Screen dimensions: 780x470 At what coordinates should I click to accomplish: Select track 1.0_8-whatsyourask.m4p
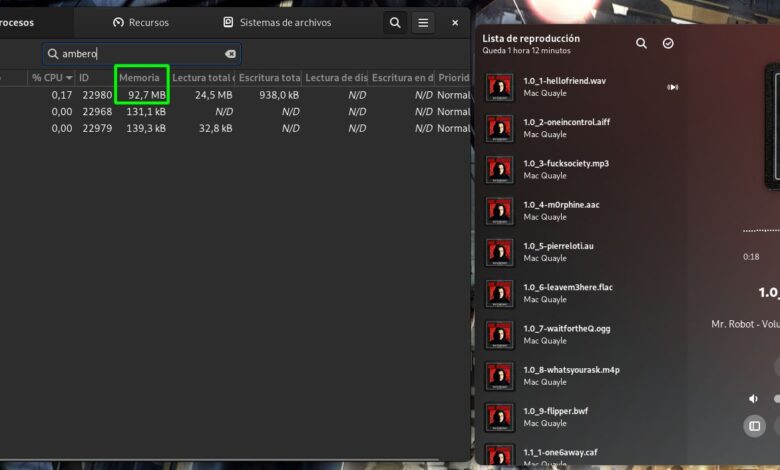point(571,375)
